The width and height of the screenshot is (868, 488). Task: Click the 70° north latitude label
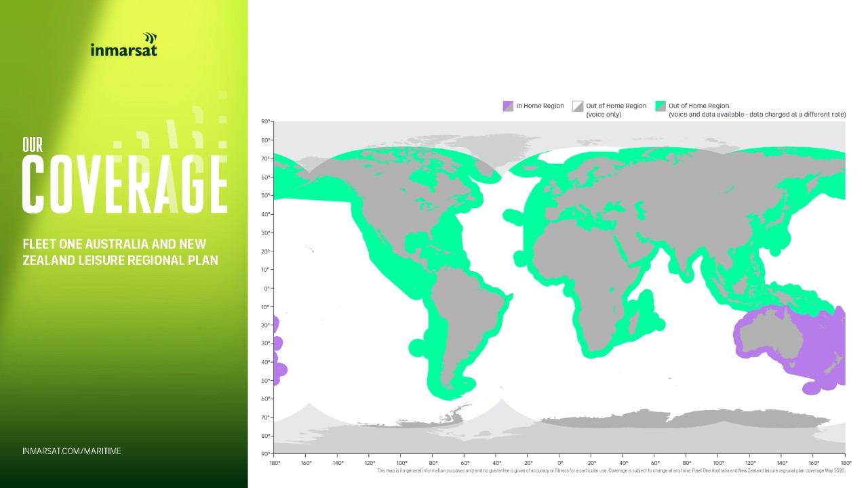[266, 159]
